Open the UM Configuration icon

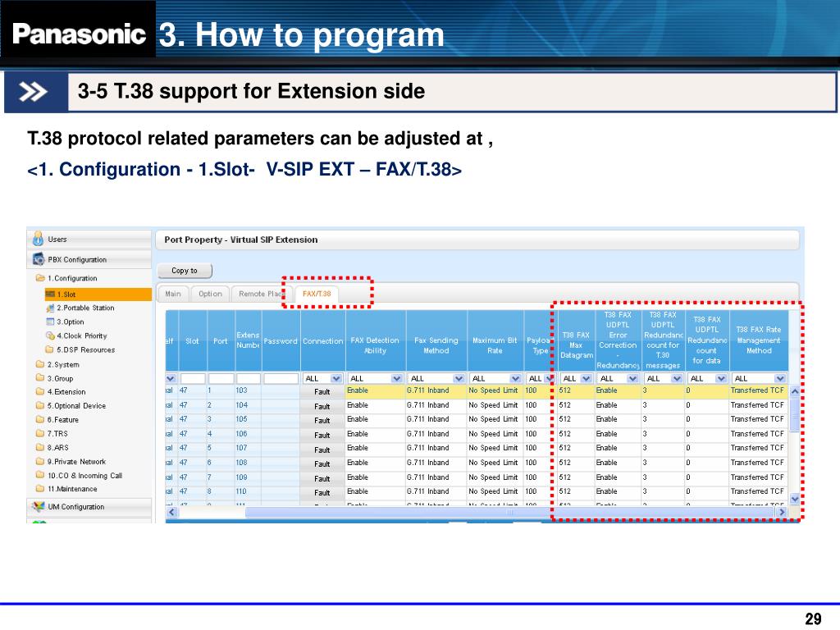coord(39,506)
